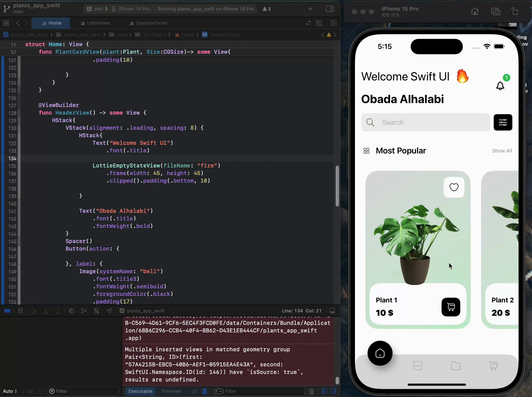Open the related items grid menu
The height and width of the screenshot is (397, 532).
6,23
